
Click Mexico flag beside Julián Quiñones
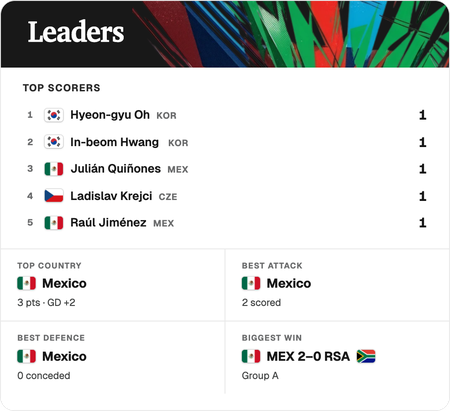point(54,169)
